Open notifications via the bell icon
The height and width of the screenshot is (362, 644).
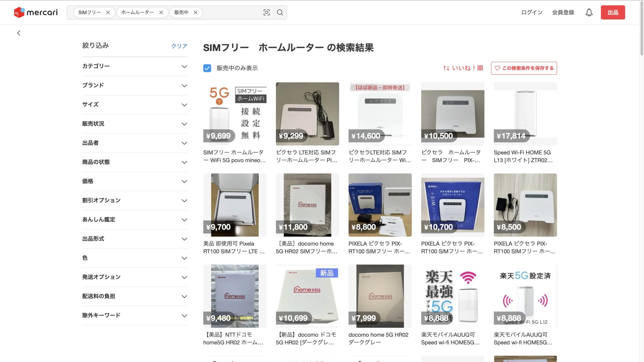click(589, 12)
